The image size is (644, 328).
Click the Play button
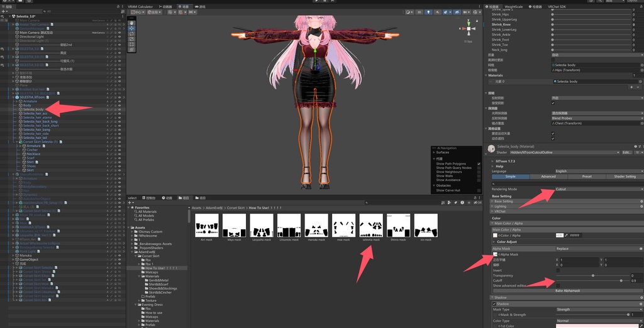[x=316, y=1]
